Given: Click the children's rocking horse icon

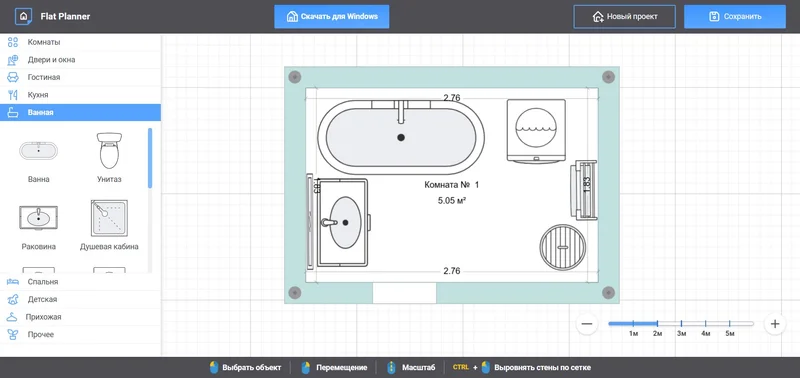Looking at the screenshot, I should (x=13, y=299).
